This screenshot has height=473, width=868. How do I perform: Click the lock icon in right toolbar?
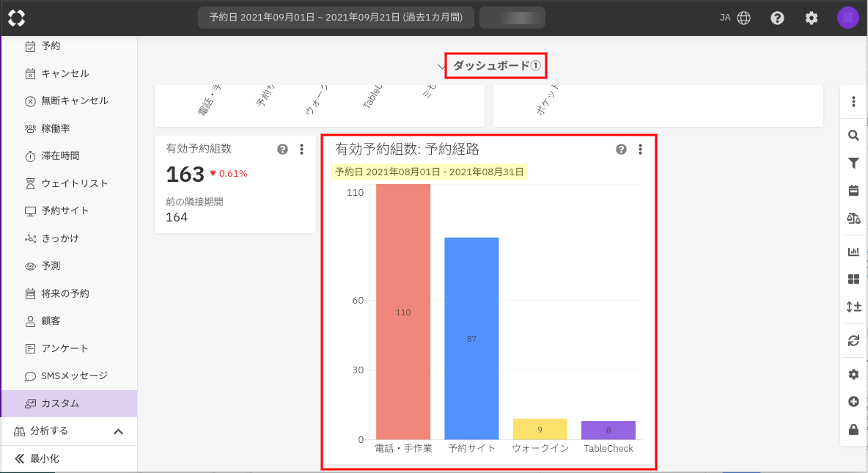(x=853, y=430)
